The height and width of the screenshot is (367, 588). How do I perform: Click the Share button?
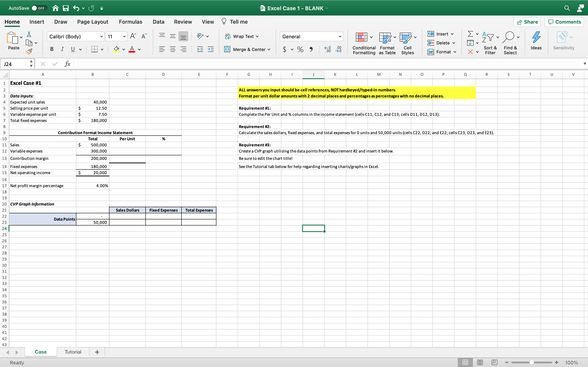point(527,22)
